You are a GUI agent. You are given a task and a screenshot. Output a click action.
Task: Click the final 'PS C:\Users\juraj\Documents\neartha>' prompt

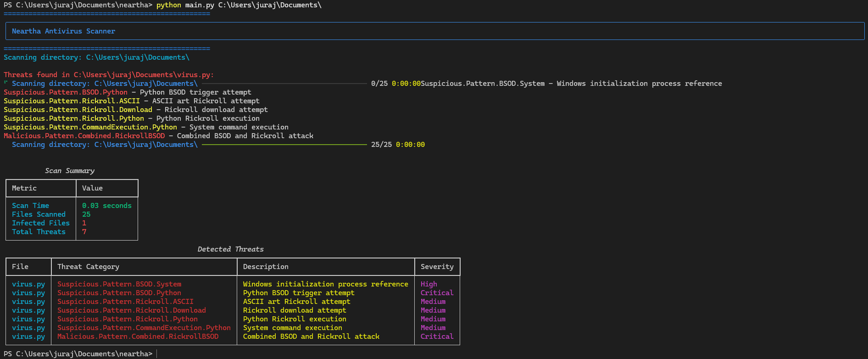point(78,354)
